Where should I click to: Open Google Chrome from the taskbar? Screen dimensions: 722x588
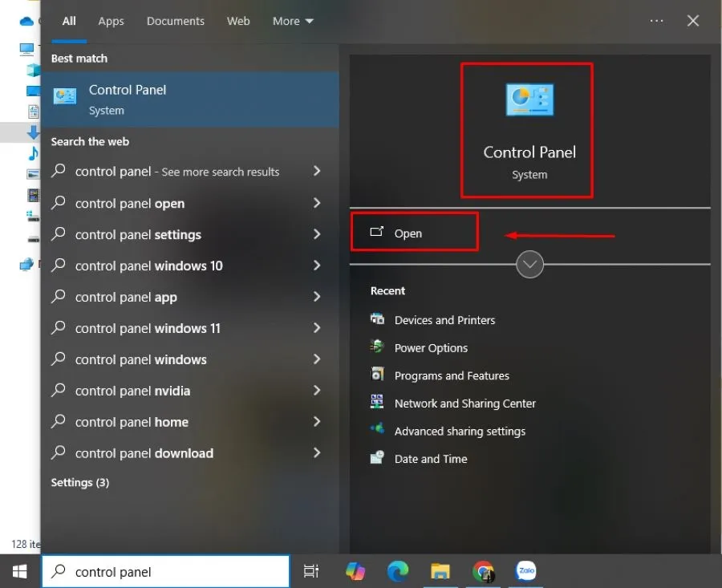(483, 571)
